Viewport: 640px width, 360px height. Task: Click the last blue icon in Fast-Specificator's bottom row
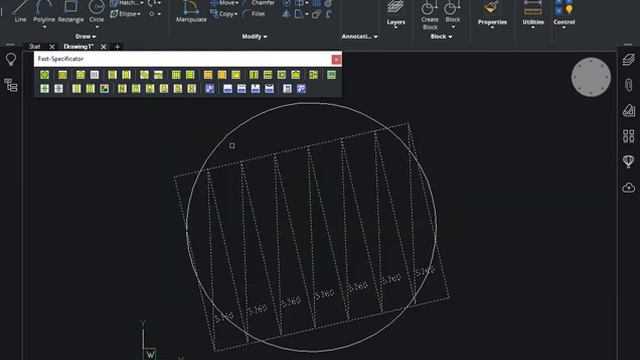point(301,89)
